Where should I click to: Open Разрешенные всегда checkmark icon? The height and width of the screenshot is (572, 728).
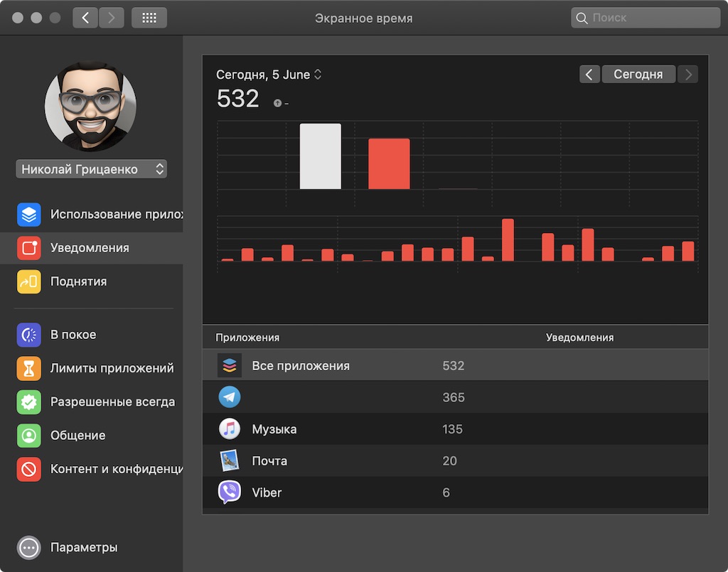[28, 401]
